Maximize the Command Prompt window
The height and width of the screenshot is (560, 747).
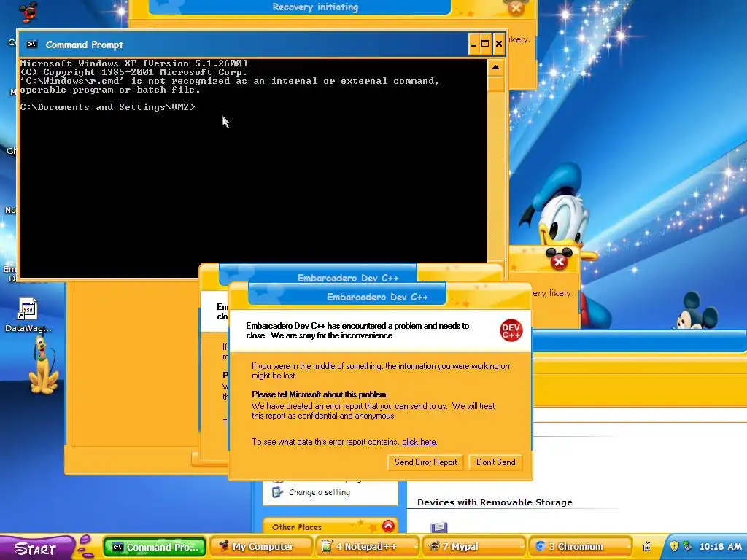[485, 44]
